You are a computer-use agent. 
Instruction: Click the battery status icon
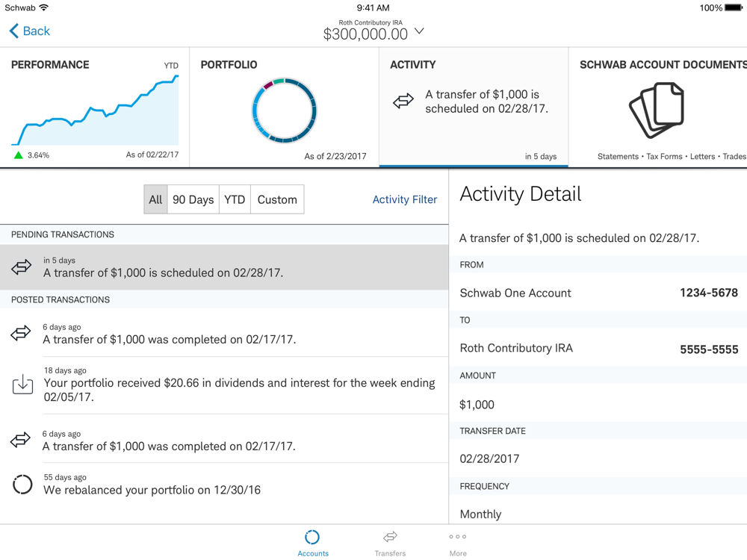734,7
